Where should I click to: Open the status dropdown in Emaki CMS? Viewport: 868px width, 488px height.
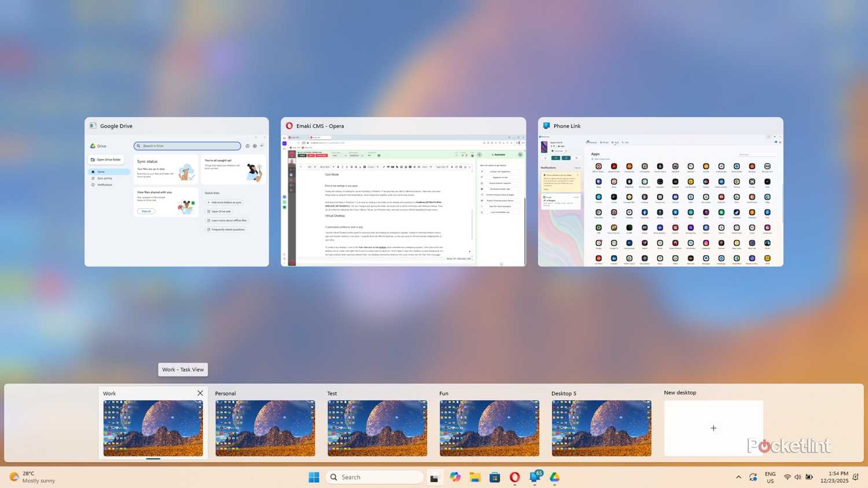click(341, 155)
